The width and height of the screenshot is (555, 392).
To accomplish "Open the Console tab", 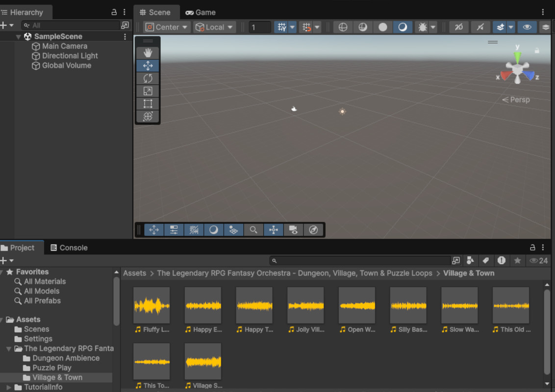I will [x=69, y=248].
